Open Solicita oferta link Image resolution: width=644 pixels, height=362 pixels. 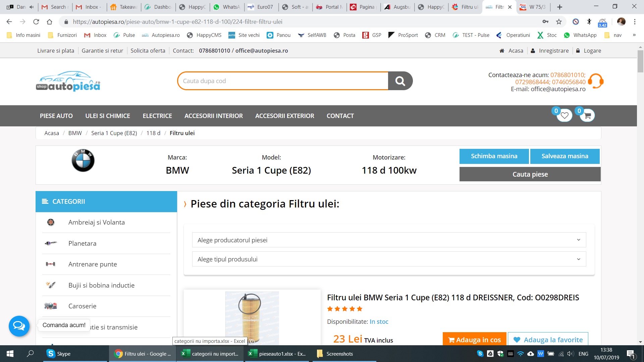pyautogui.click(x=148, y=51)
